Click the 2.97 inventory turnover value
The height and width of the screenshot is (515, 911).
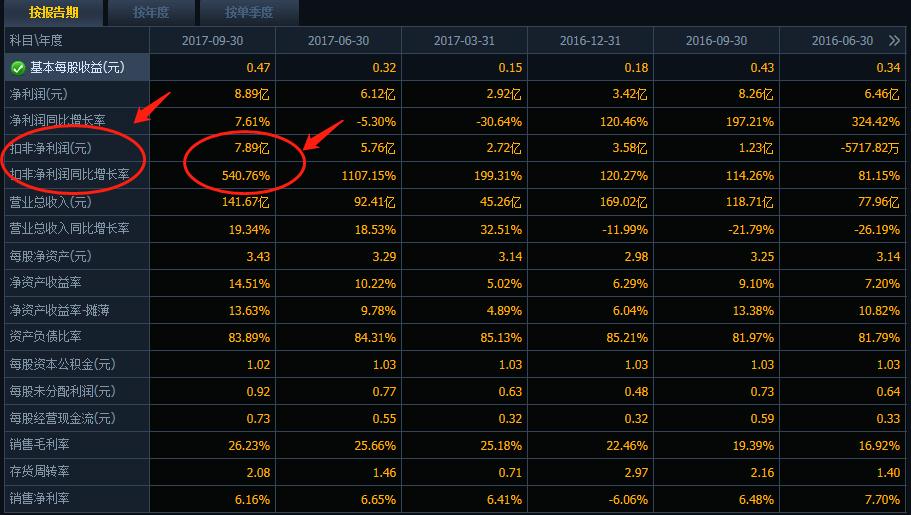click(636, 473)
